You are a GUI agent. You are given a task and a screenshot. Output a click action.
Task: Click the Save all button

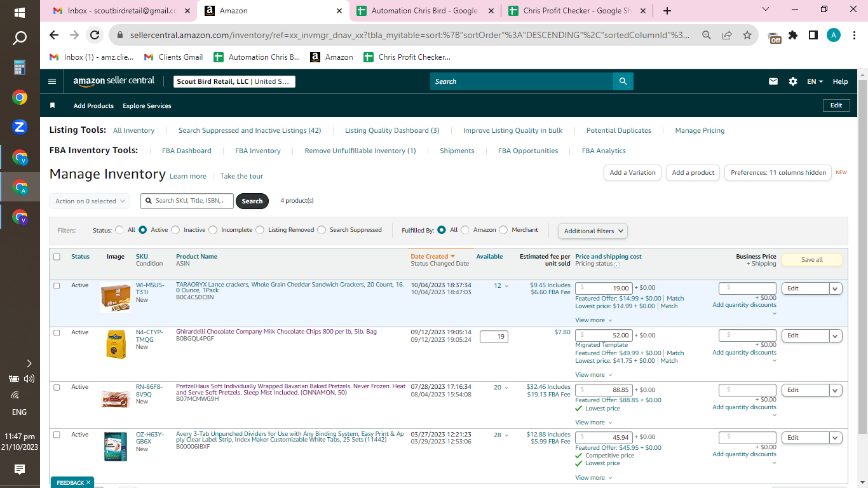tap(811, 260)
